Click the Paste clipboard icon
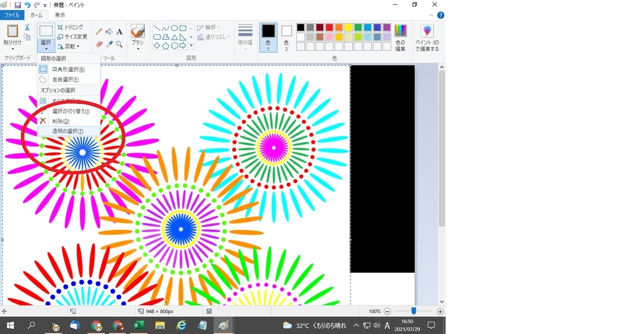This screenshot has height=334, width=644. pyautogui.click(x=12, y=31)
